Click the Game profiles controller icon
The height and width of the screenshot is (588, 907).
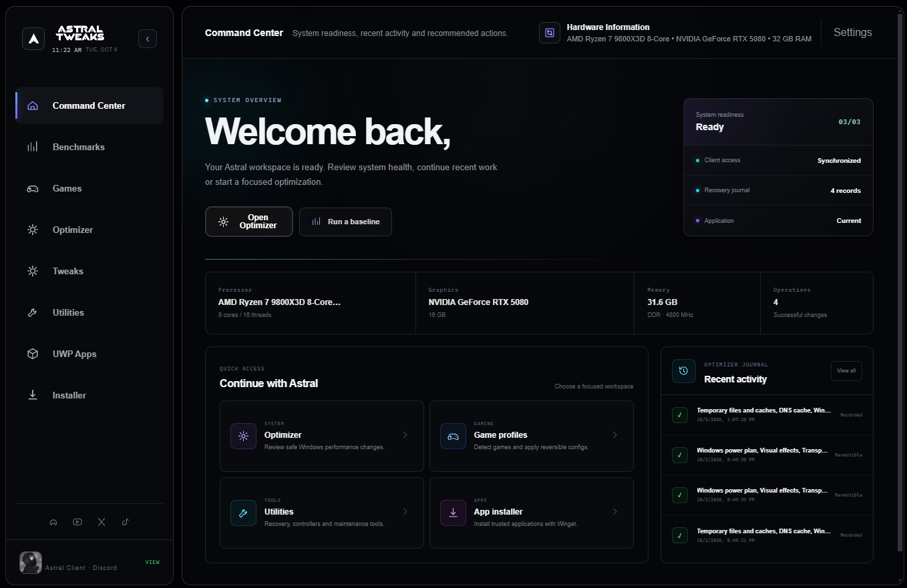point(453,436)
